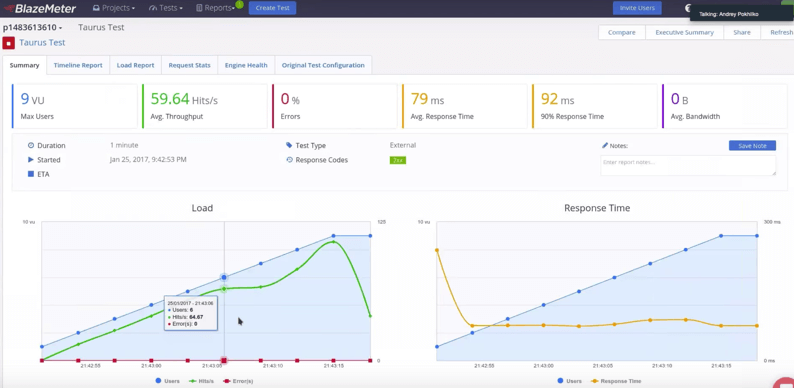Click the Notes pencil icon

[605, 145]
